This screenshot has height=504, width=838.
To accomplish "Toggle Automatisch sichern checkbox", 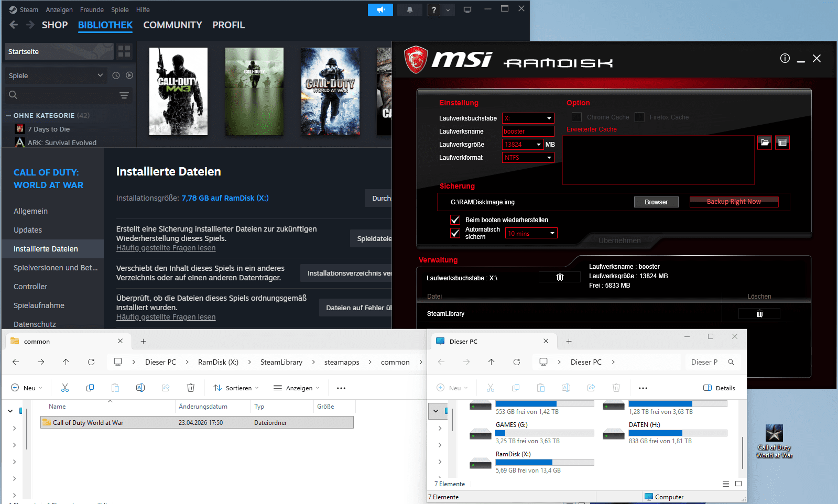I will point(455,233).
